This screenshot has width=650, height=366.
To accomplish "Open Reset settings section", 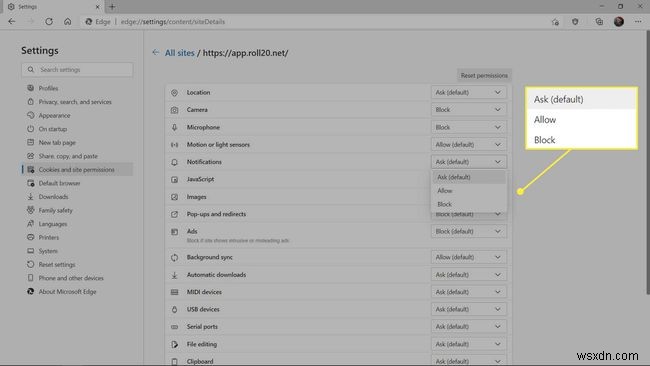I will (x=77, y=264).
